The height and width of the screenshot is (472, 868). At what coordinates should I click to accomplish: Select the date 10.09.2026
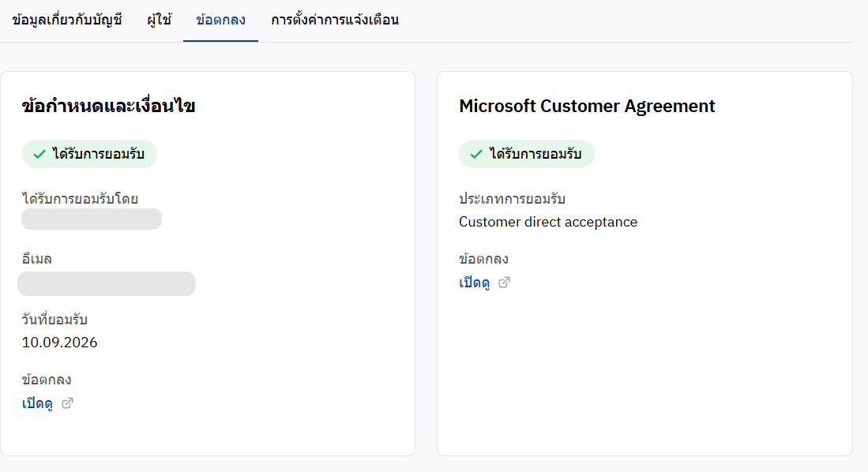60,343
